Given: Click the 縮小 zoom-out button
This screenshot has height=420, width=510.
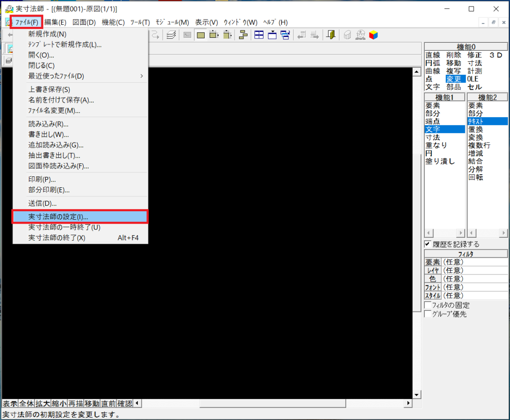Looking at the screenshot, I should tap(60, 404).
